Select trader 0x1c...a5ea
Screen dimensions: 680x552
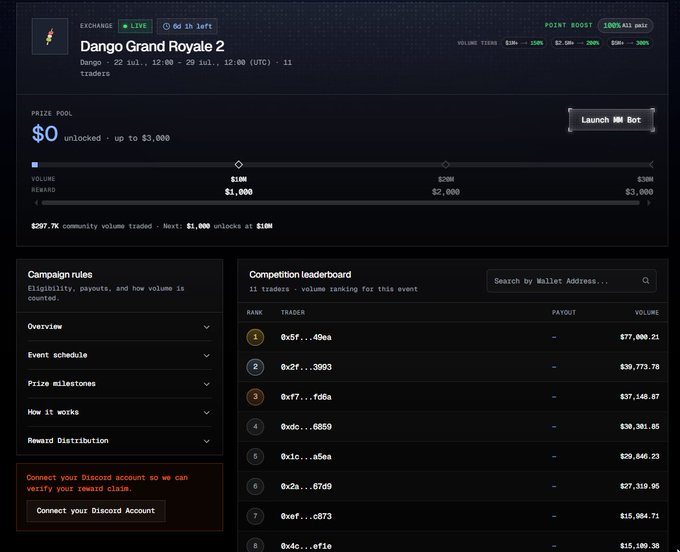coord(306,457)
